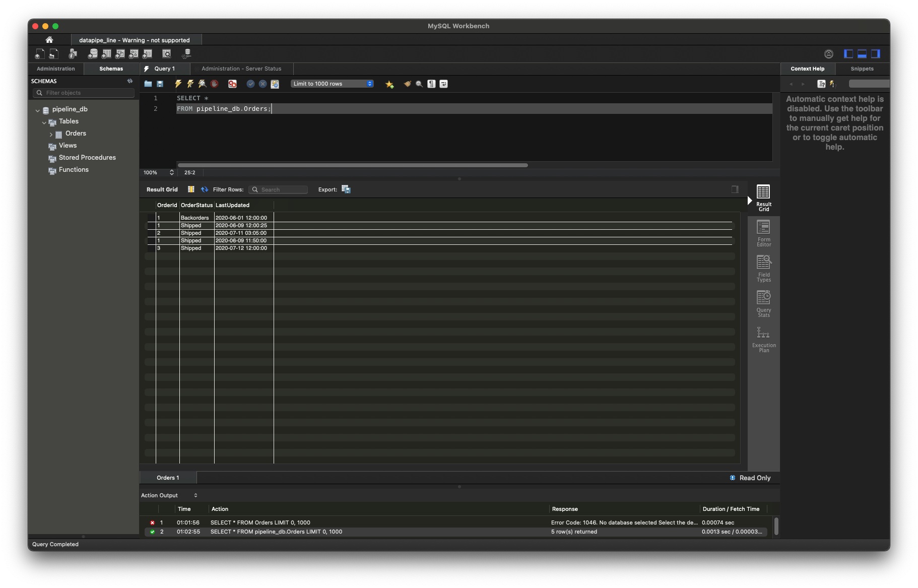Rollback the transaction X icon
Image resolution: width=918 pixels, height=588 pixels.
tap(263, 84)
